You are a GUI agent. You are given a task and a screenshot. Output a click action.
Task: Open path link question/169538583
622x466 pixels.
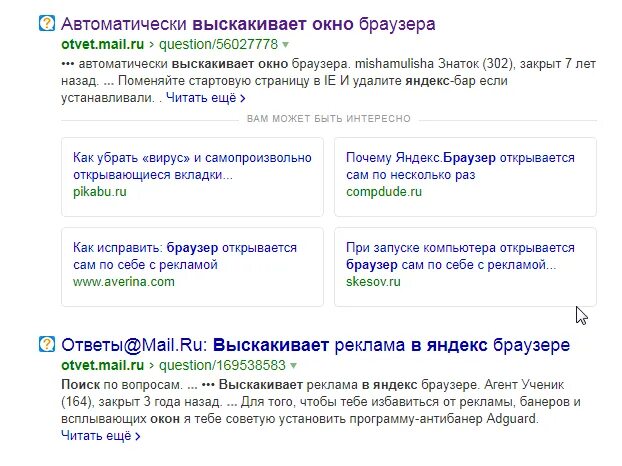222,365
